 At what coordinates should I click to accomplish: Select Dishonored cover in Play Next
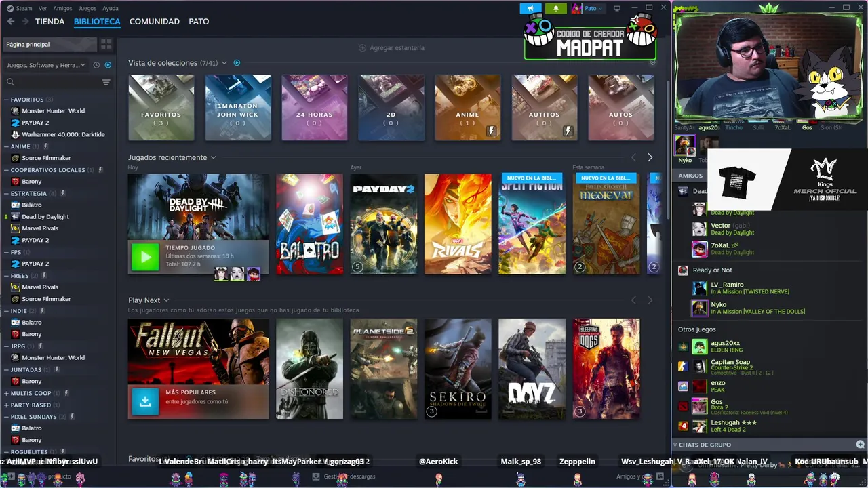tap(309, 369)
